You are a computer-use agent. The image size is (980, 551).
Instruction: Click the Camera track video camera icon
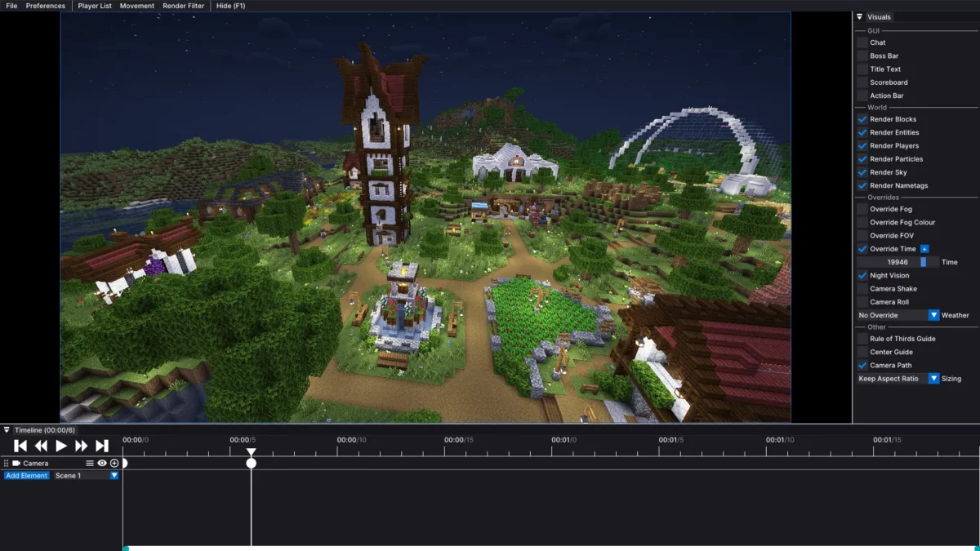[16, 463]
